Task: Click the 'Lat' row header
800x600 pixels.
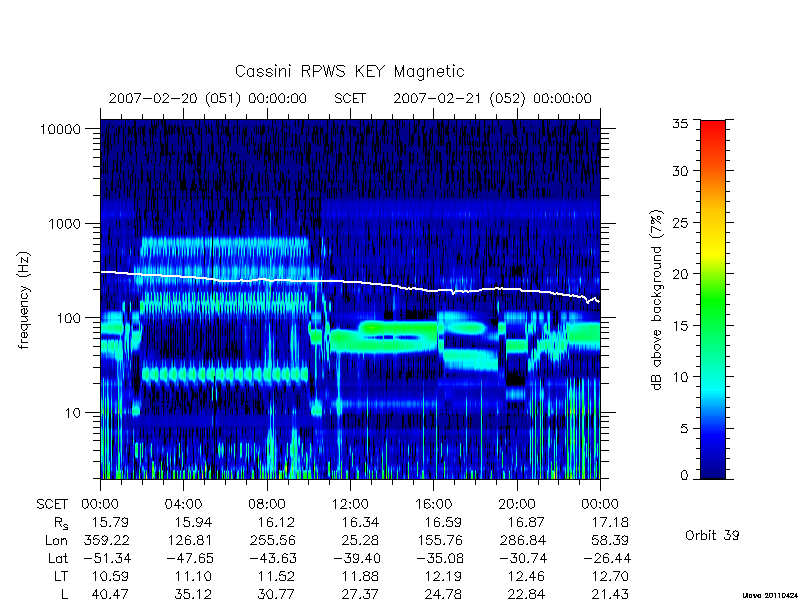Action: pyautogui.click(x=58, y=558)
